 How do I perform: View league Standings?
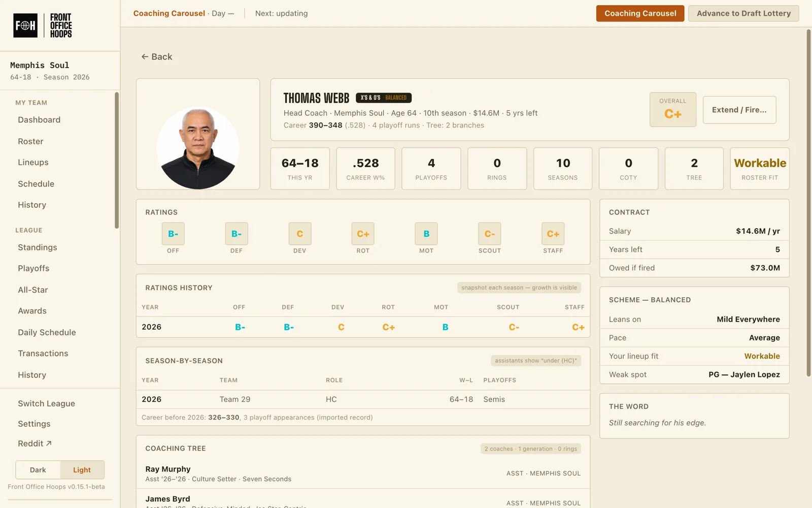click(38, 247)
